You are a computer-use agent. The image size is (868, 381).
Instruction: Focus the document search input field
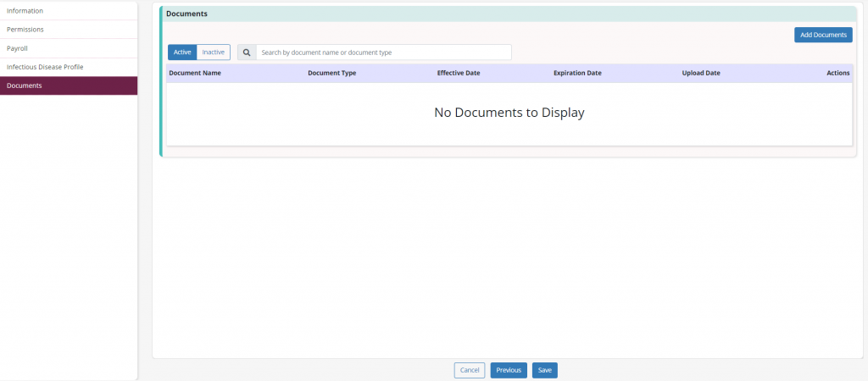(x=384, y=52)
